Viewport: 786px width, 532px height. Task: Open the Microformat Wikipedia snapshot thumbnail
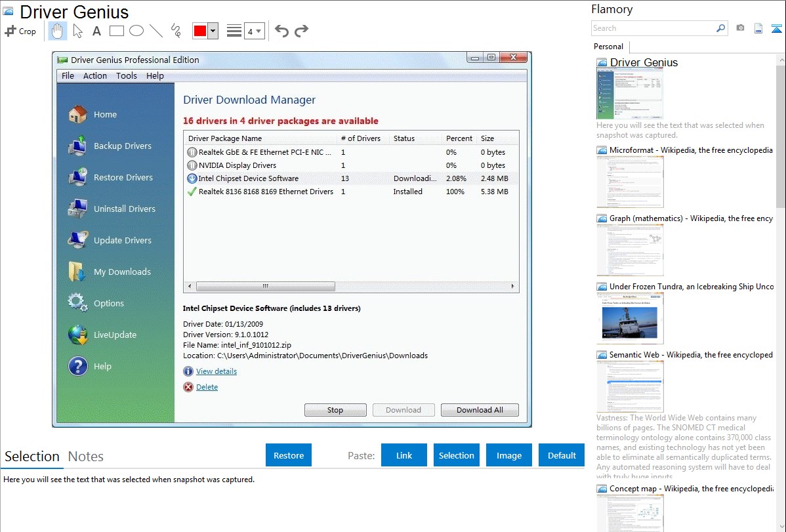[630, 182]
